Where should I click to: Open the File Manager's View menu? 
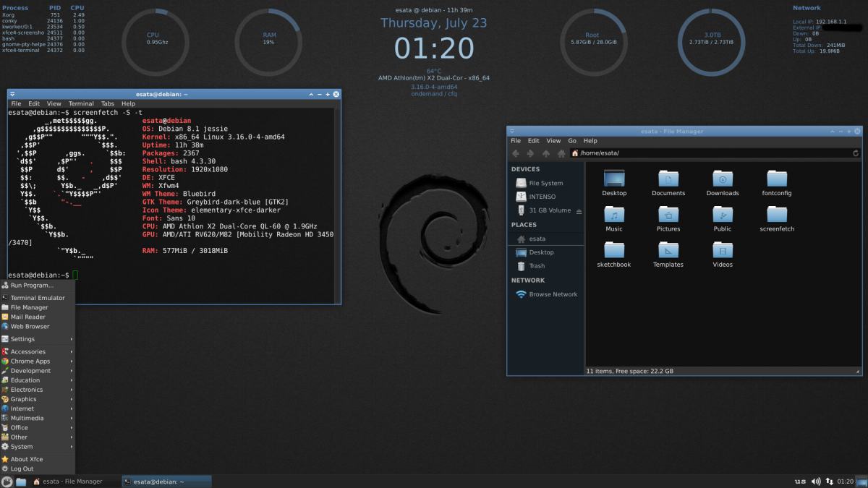click(x=553, y=141)
